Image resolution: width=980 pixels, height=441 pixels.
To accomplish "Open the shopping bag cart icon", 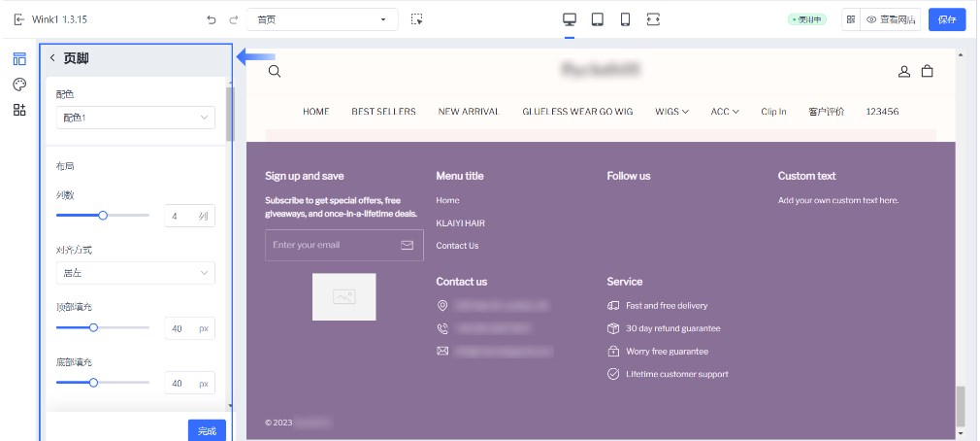I will [x=927, y=71].
